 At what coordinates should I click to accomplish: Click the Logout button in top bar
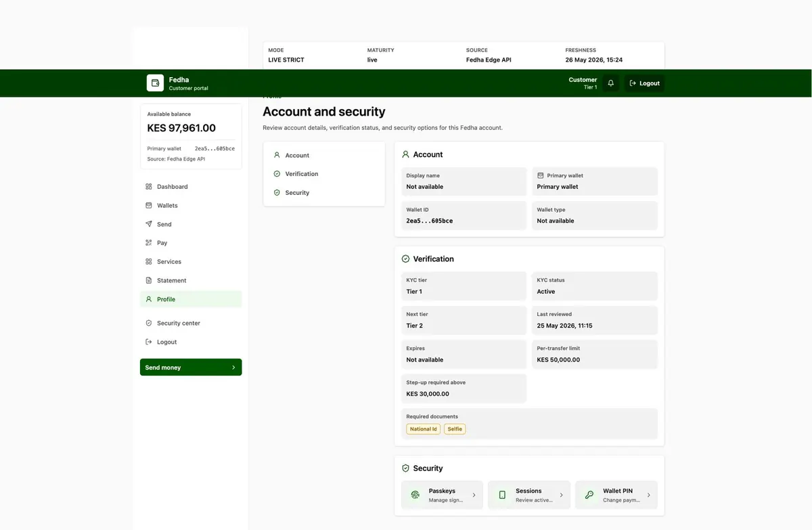(644, 83)
